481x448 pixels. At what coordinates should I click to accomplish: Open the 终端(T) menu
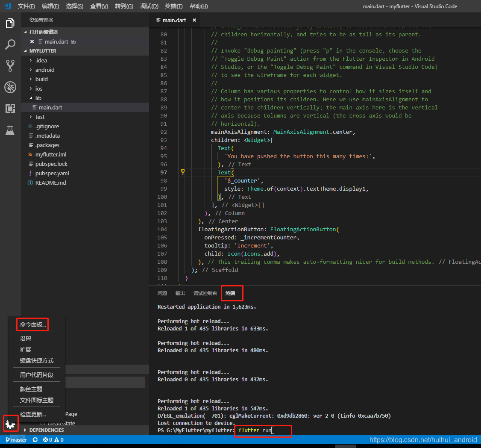(x=173, y=6)
